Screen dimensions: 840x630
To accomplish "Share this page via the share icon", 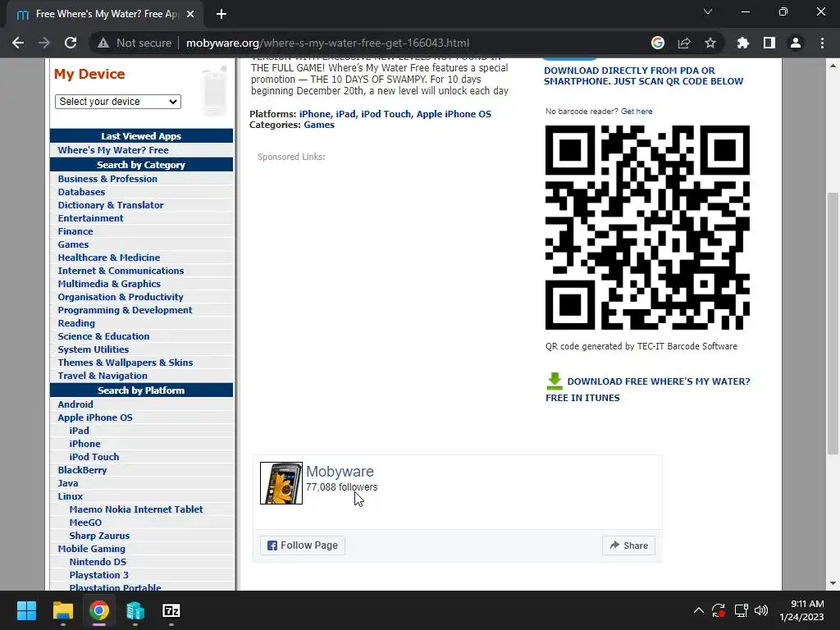I will coord(684,43).
